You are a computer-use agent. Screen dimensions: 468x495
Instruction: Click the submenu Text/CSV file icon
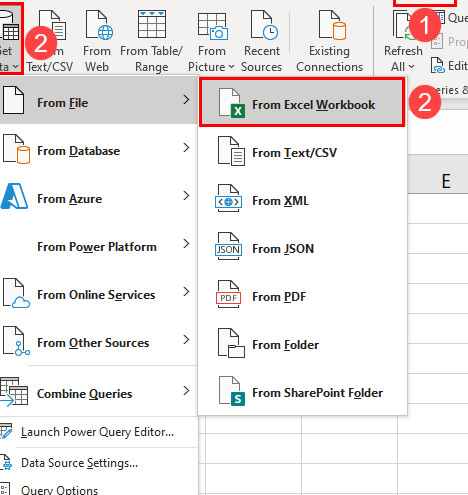click(232, 151)
